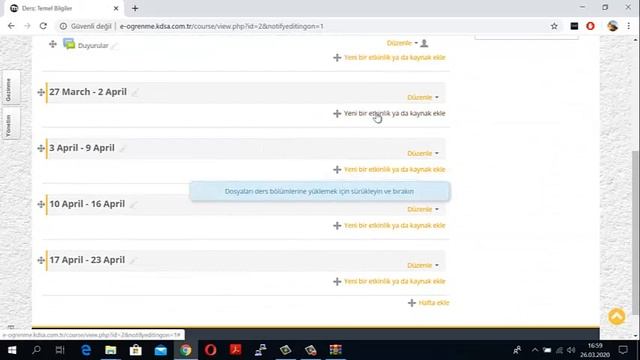Click the volume icon in system tray
The image size is (640, 360).
(x=571, y=350)
